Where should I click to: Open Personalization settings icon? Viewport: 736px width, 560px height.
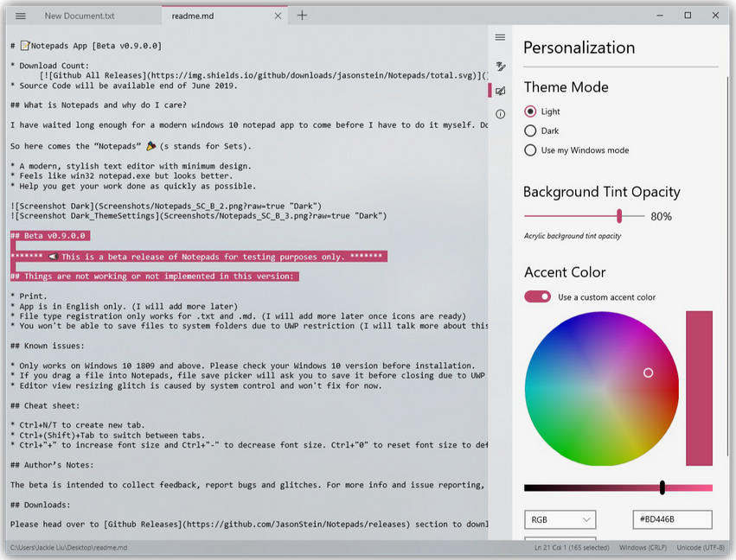click(501, 91)
